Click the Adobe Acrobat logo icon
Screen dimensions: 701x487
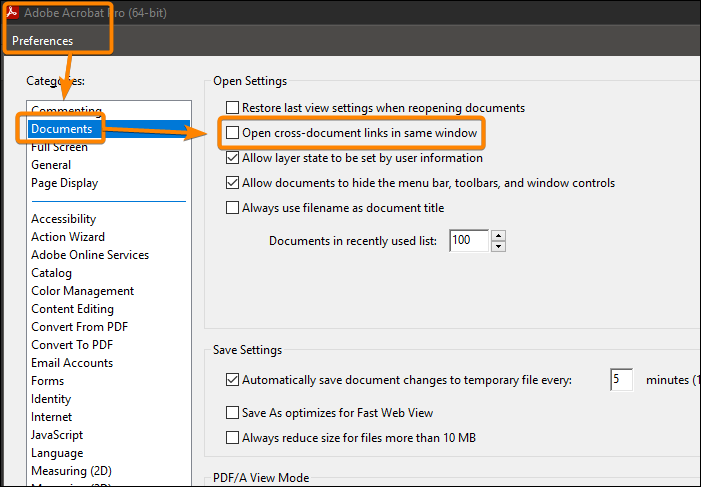(x=11, y=13)
